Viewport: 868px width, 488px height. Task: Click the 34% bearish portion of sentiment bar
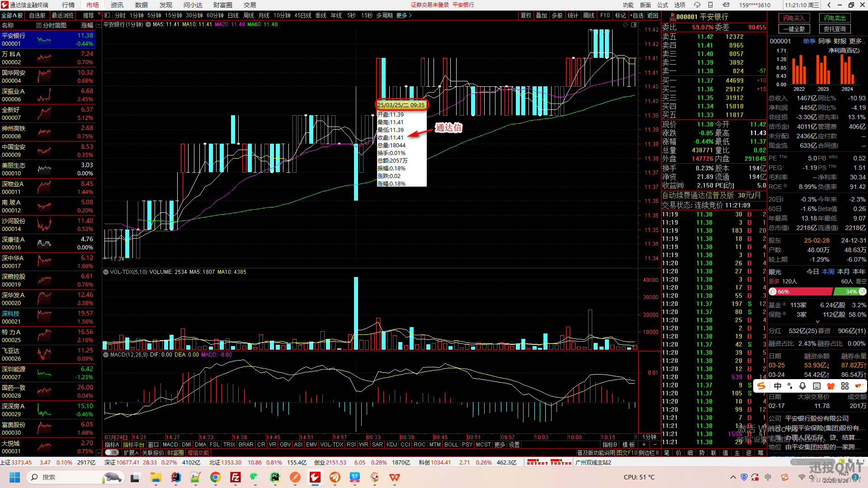[849, 292]
